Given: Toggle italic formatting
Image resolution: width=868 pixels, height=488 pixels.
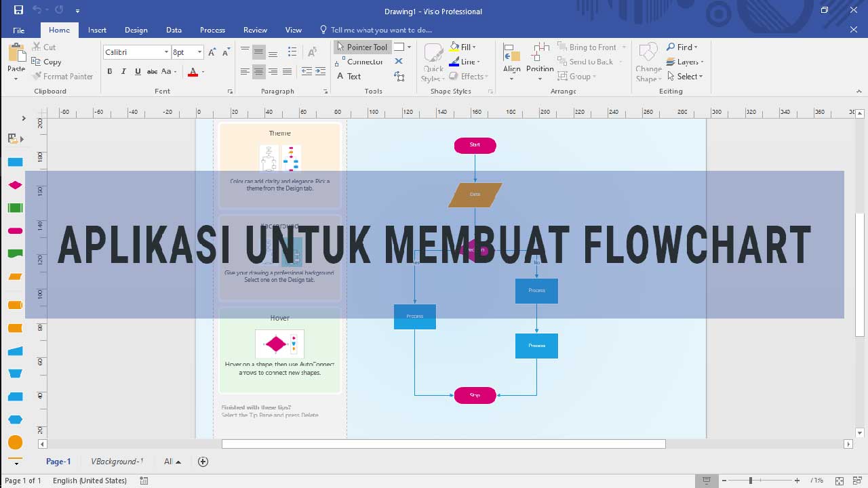Looking at the screenshot, I should pos(123,70).
